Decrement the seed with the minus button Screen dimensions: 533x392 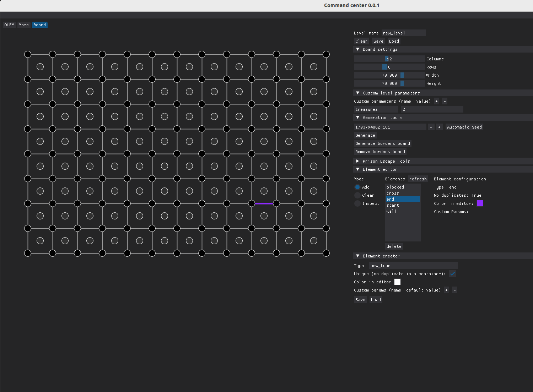(431, 127)
